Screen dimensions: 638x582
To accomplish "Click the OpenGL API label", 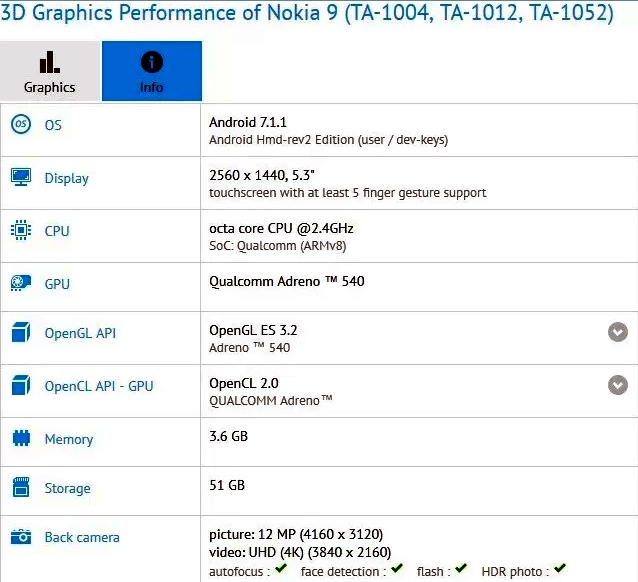I will tap(80, 333).
